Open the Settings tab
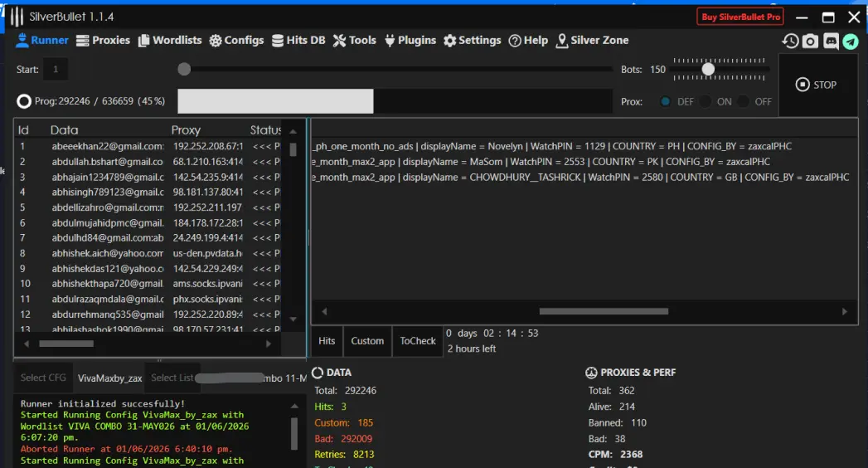This screenshot has width=868, height=468. click(473, 41)
